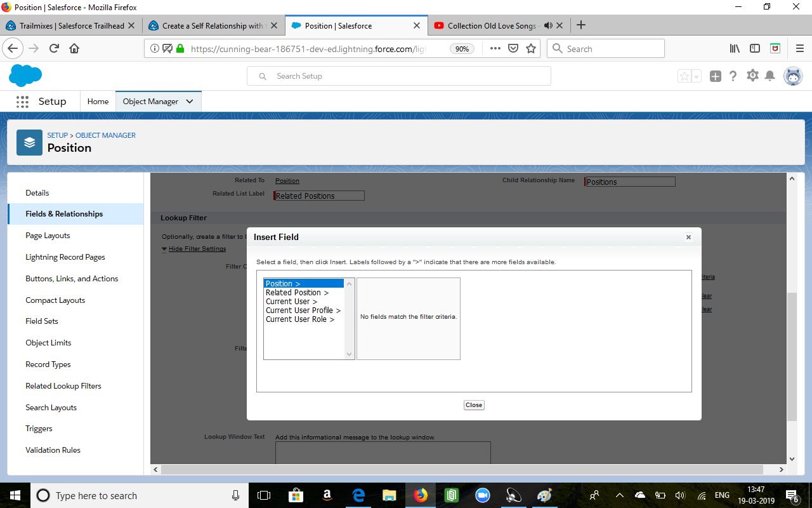This screenshot has height=508, width=812.
Task: Go to the Firefox home page
Action: [x=74, y=48]
